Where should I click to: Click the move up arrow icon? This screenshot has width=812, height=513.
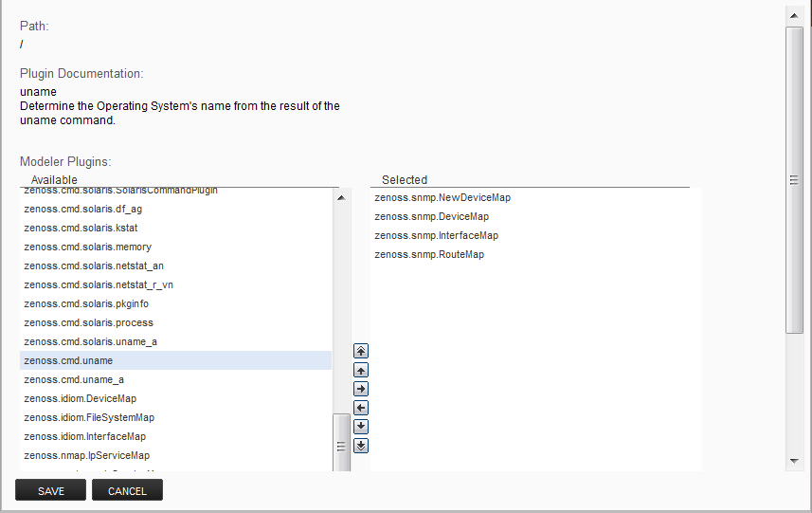[360, 370]
